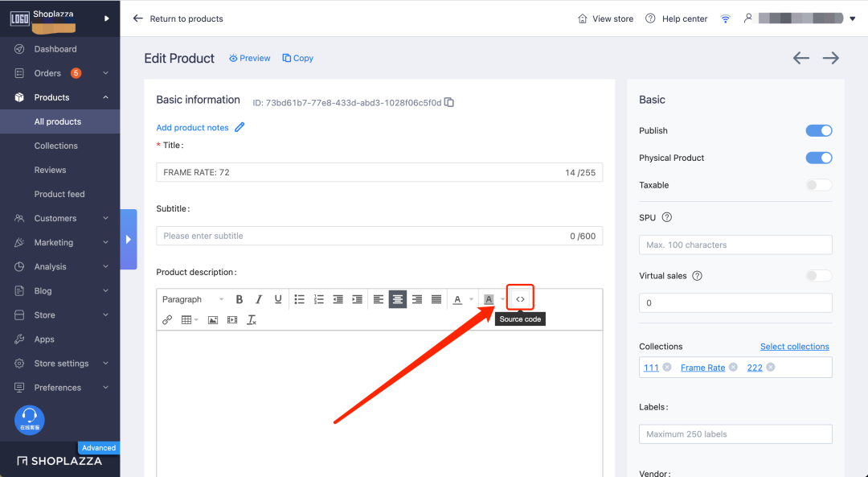Image resolution: width=868 pixels, height=477 pixels.
Task: Remove Frame Rate collection tag
Action: 733,368
